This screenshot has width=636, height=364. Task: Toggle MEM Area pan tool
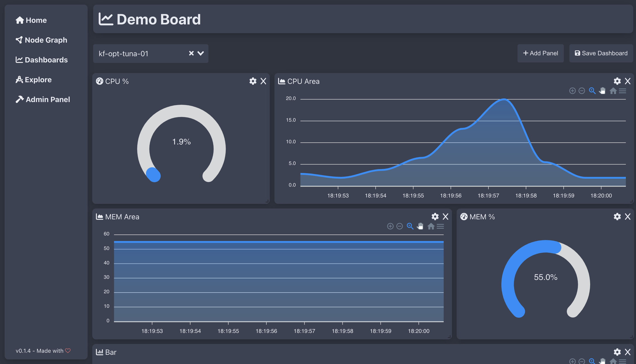420,226
